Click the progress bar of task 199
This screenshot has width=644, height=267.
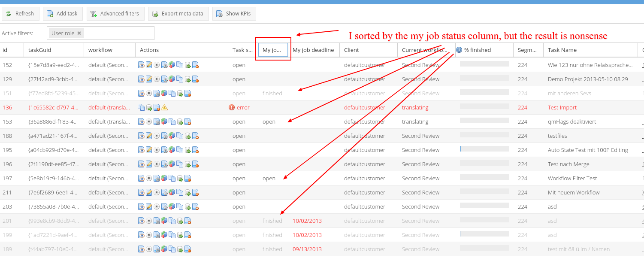click(484, 234)
